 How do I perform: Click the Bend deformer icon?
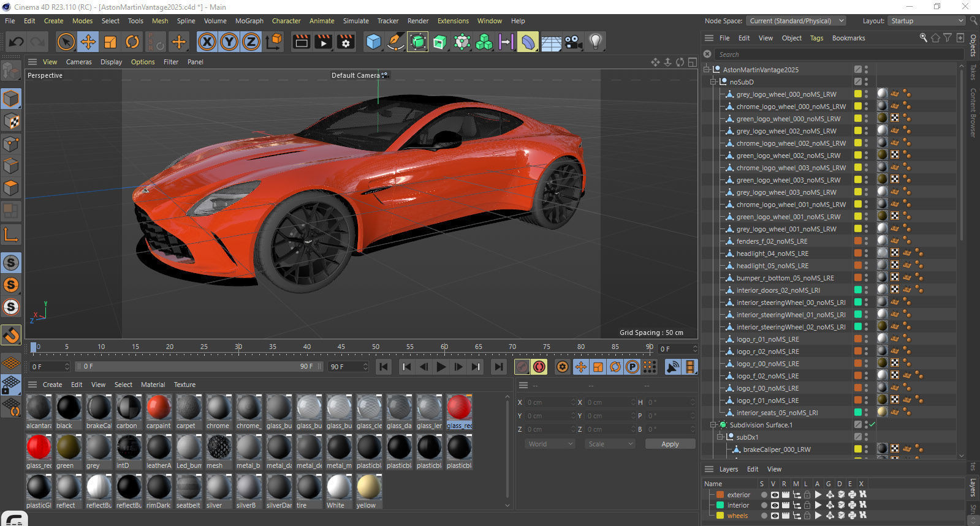(528, 42)
